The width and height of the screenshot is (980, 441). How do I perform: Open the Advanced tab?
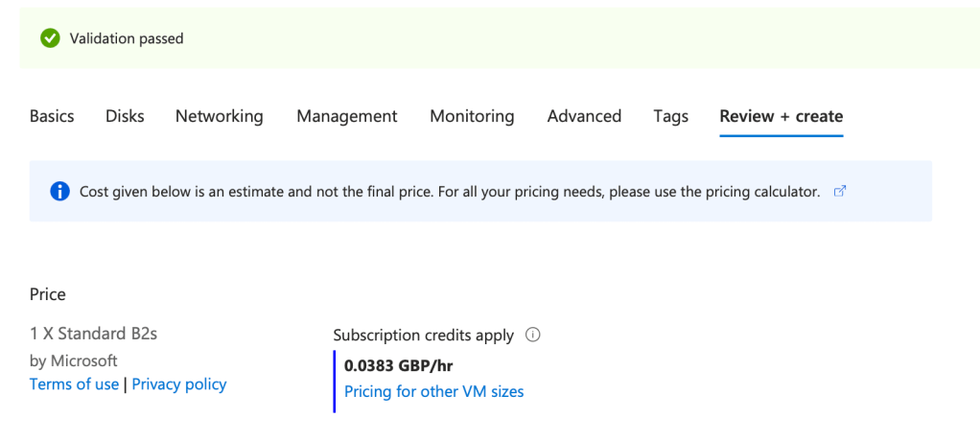click(584, 116)
